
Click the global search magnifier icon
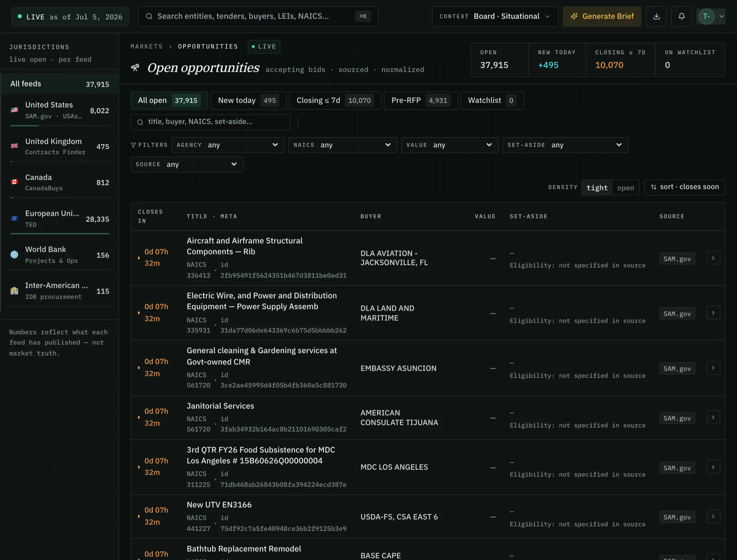[149, 16]
